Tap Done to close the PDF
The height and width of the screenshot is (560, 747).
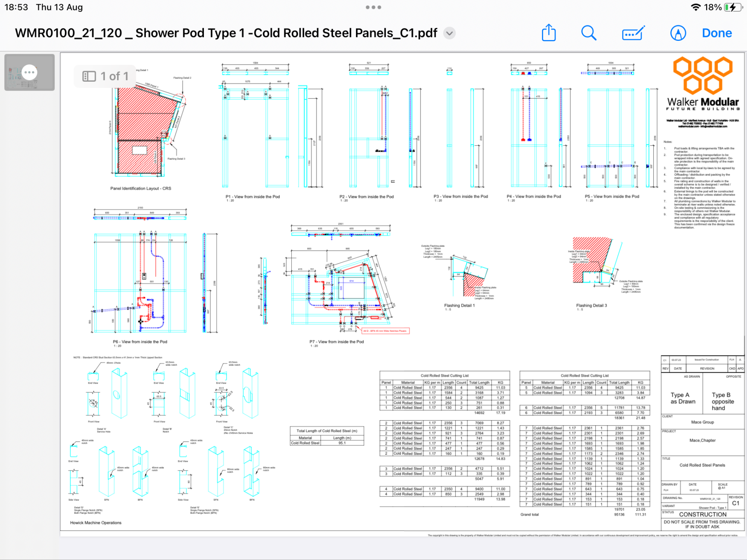[717, 33]
